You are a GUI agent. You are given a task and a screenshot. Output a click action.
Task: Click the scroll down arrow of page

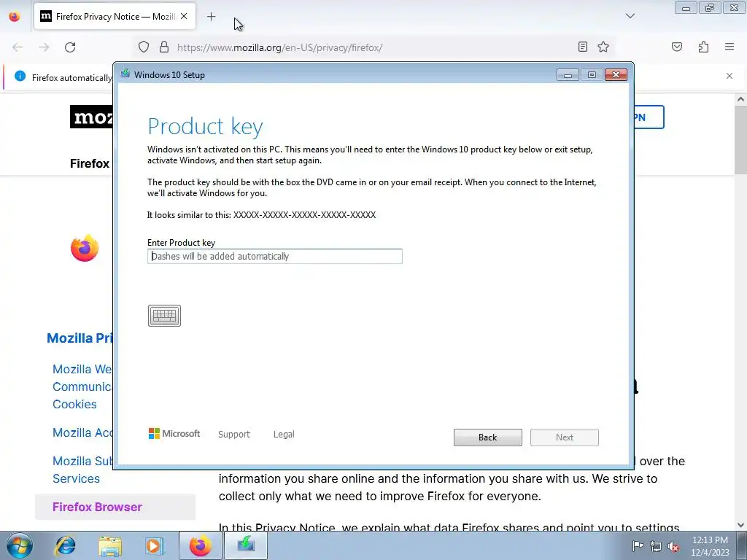click(x=741, y=525)
